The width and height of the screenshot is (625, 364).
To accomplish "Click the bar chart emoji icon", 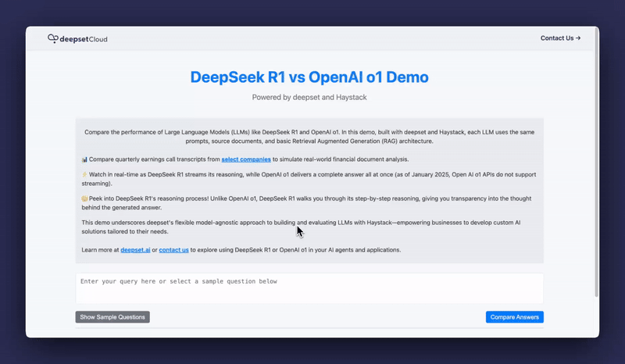I will point(84,159).
